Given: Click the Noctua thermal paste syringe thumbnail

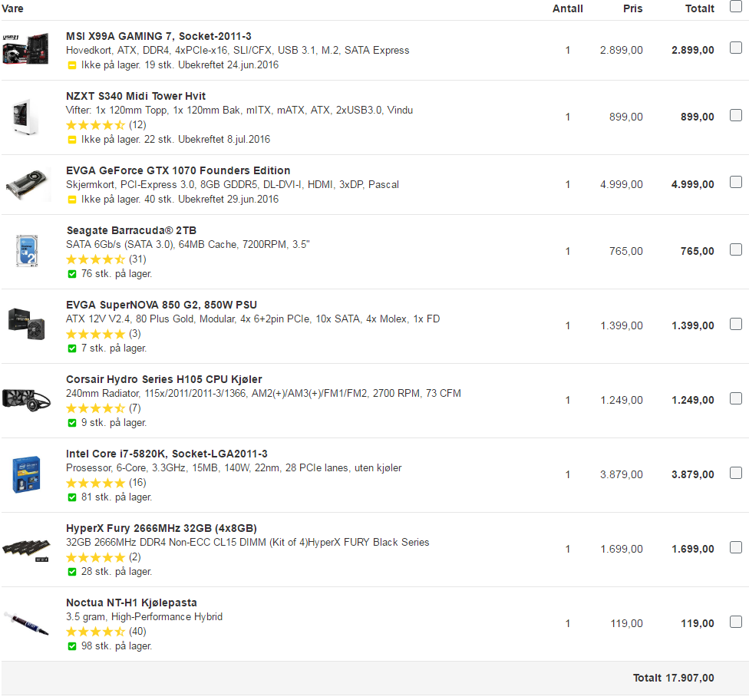Looking at the screenshot, I should 26,624.
